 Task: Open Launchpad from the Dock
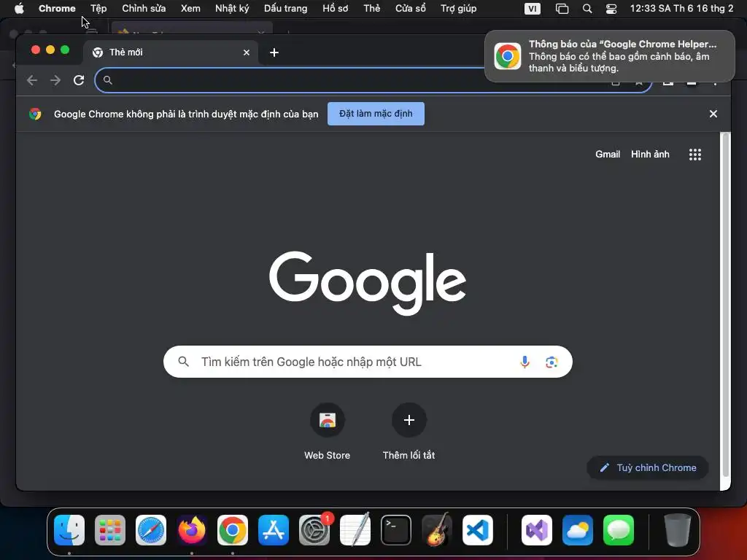coord(110,530)
